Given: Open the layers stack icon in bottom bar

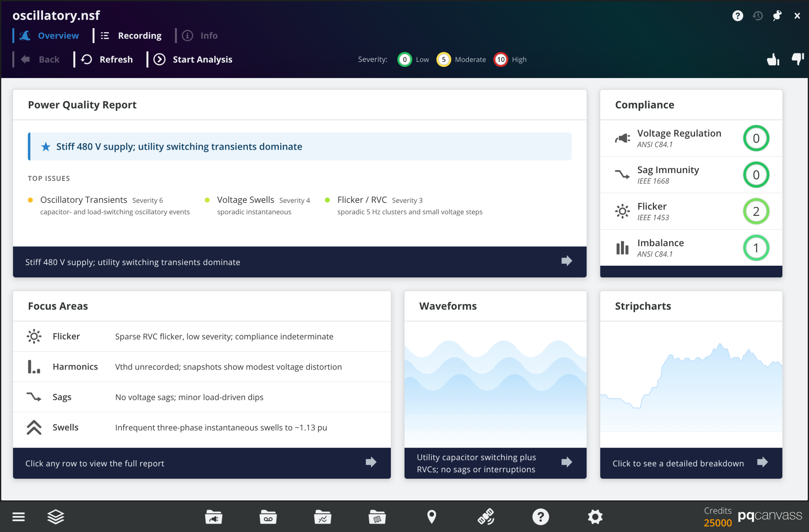Looking at the screenshot, I should (55, 517).
